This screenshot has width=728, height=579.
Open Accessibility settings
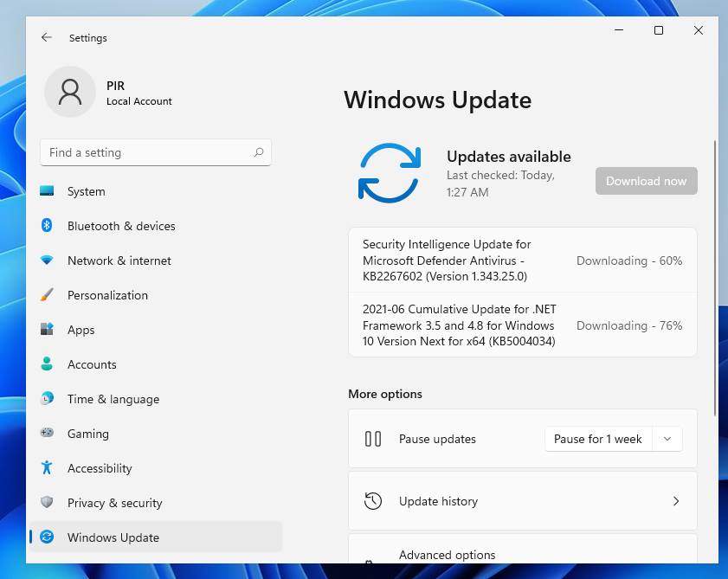(x=156, y=468)
